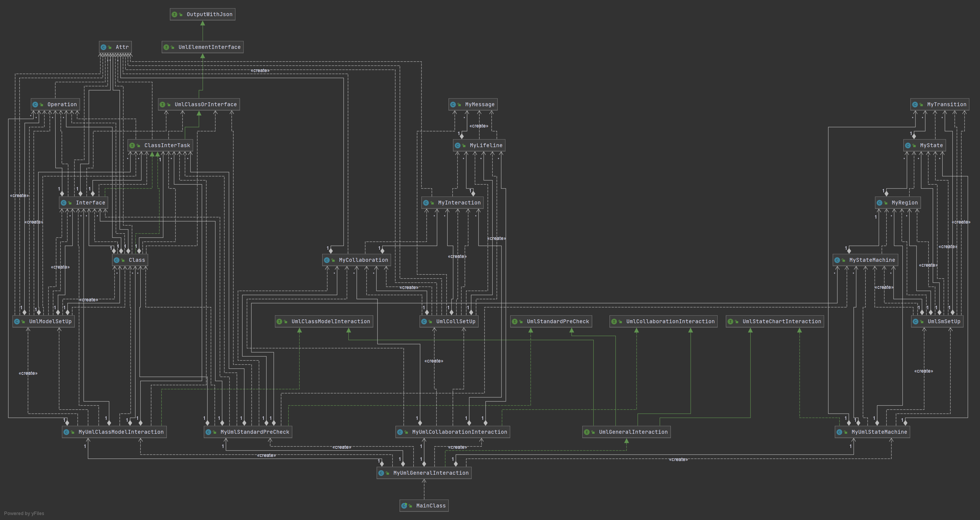This screenshot has height=520, width=980.
Task: Select the Operation class node
Action: click(x=62, y=105)
